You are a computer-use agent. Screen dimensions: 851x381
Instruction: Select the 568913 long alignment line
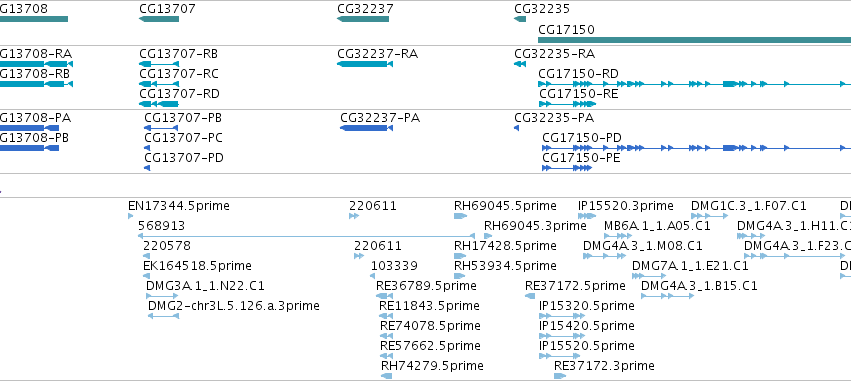[307, 236]
